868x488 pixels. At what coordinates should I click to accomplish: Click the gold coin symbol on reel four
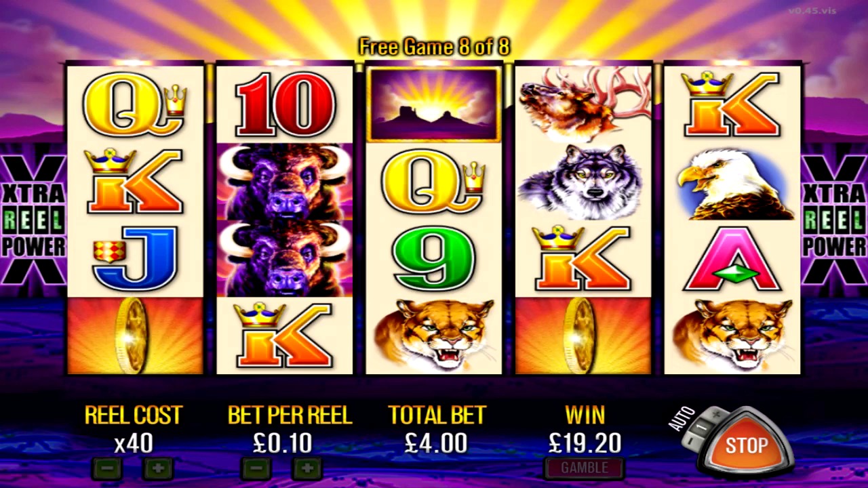coord(583,335)
